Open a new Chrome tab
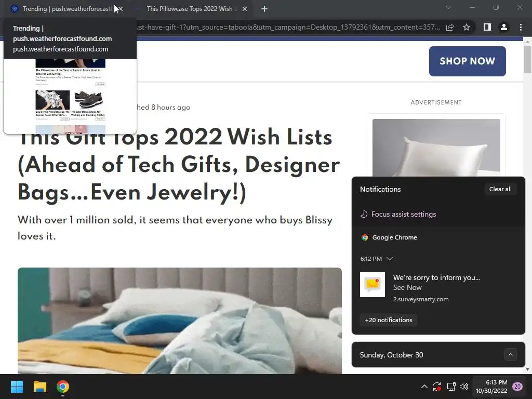The image size is (532, 399). [x=264, y=9]
